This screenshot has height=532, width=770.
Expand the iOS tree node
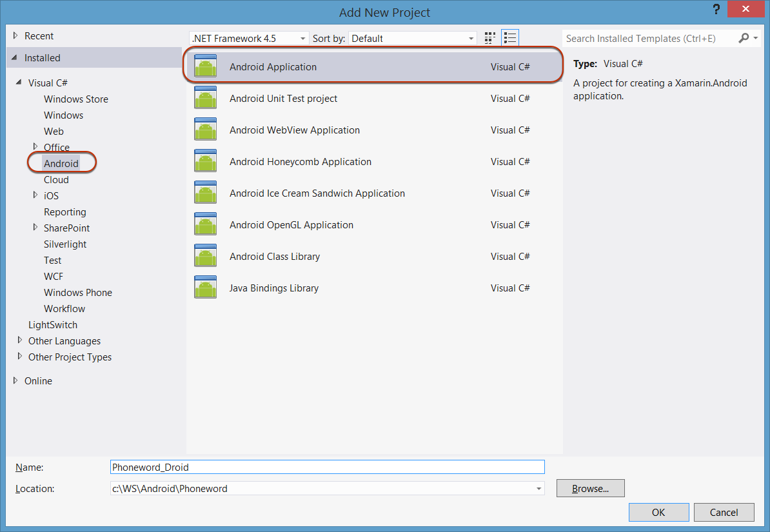[35, 195]
